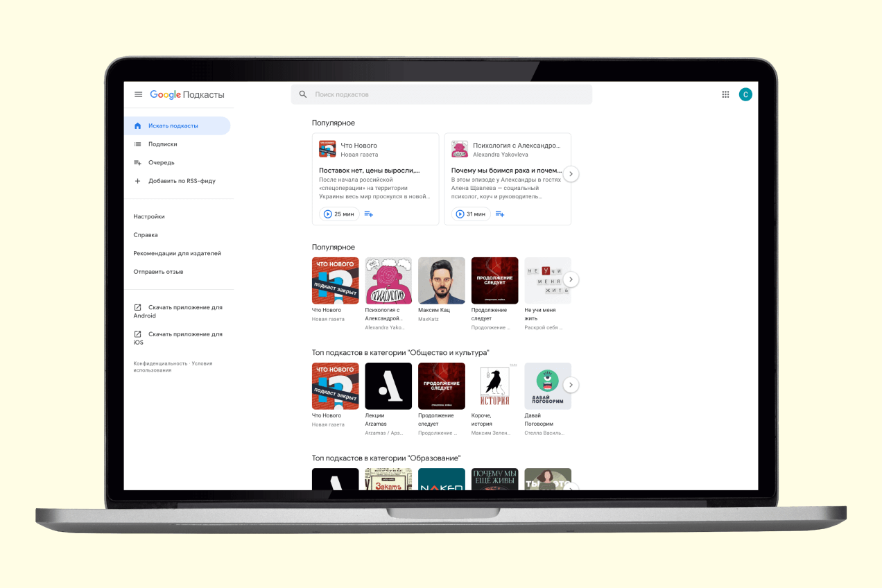Viewport: 882px width, 588px height.
Task: Click the external link icon for Android
Action: click(x=137, y=307)
